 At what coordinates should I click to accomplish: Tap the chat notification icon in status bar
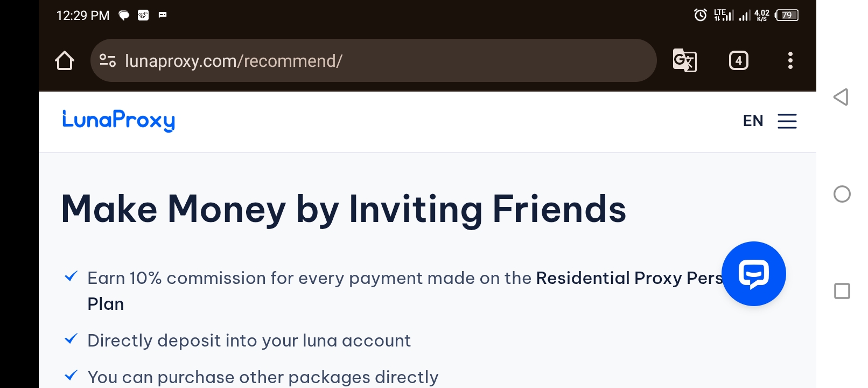coord(124,15)
